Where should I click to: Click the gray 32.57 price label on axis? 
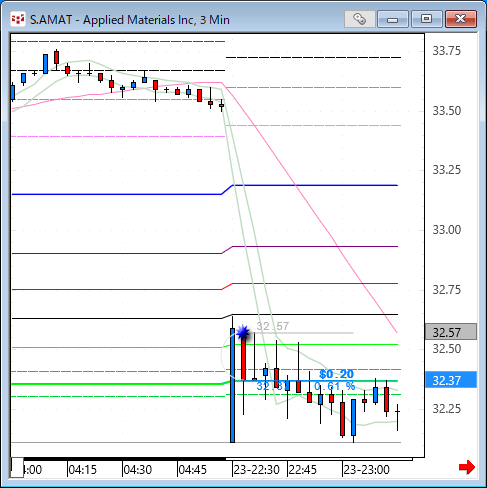(x=451, y=332)
